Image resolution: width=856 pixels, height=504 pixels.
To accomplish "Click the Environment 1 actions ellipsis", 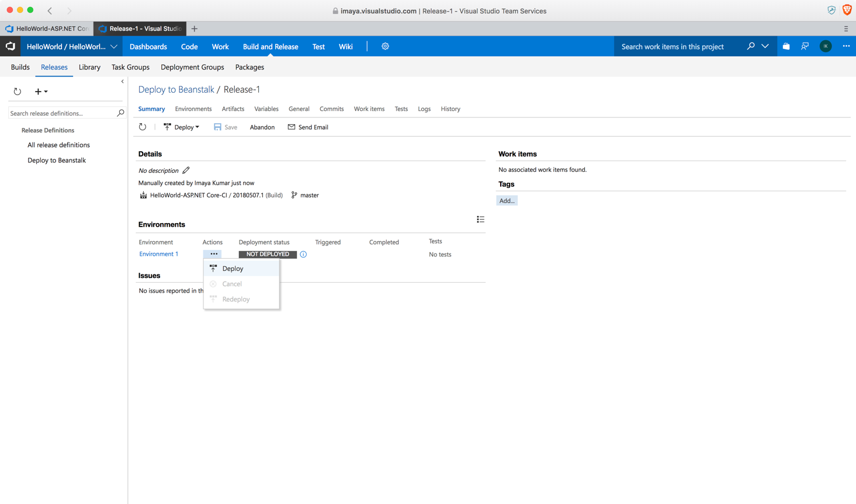I will (214, 254).
